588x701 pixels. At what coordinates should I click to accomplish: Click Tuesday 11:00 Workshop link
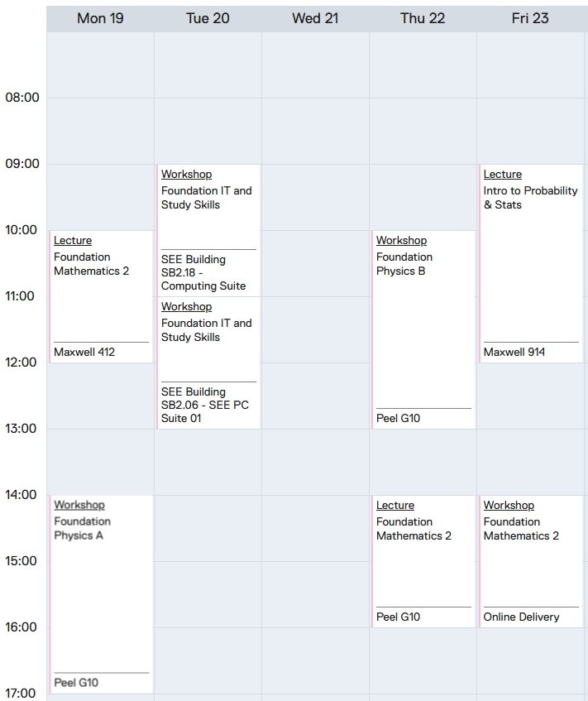[186, 307]
